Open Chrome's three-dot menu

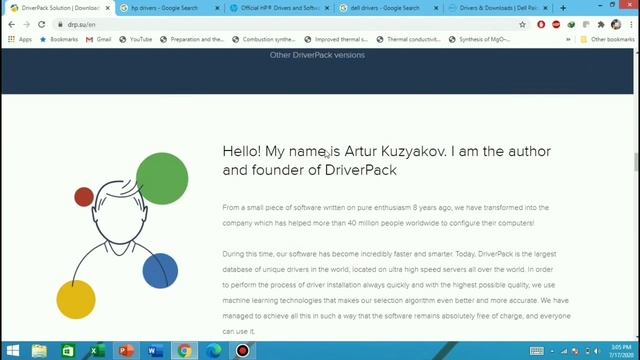point(631,24)
